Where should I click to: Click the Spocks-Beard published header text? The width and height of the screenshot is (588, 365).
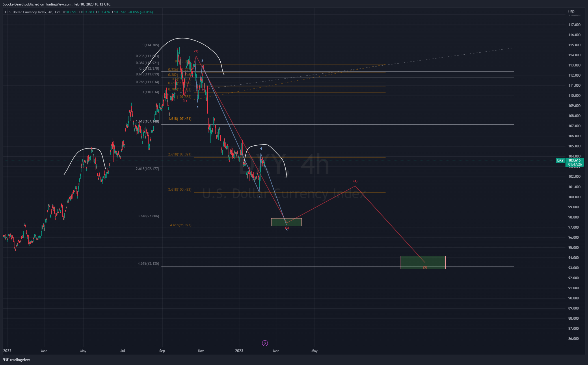click(x=57, y=4)
